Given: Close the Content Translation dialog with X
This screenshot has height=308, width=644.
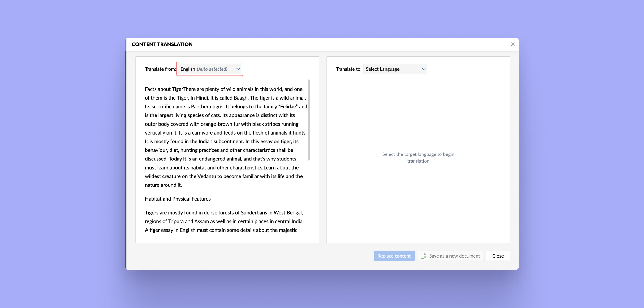Looking at the screenshot, I should click(513, 44).
